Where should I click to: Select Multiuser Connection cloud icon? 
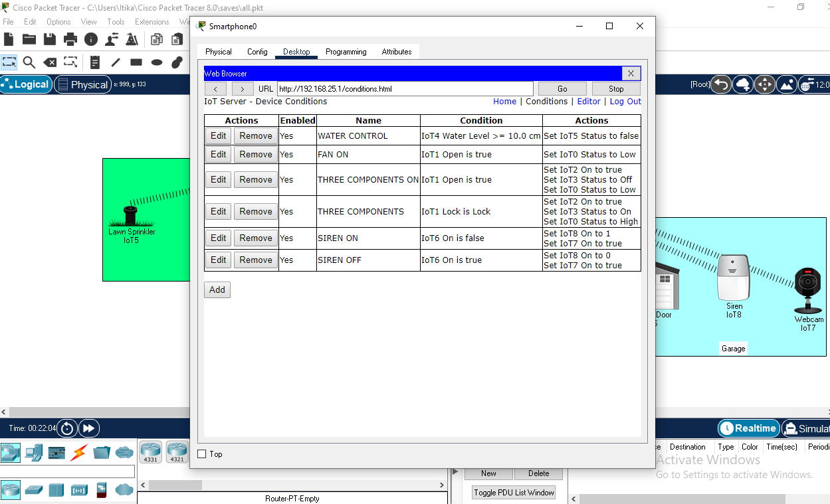point(124,453)
